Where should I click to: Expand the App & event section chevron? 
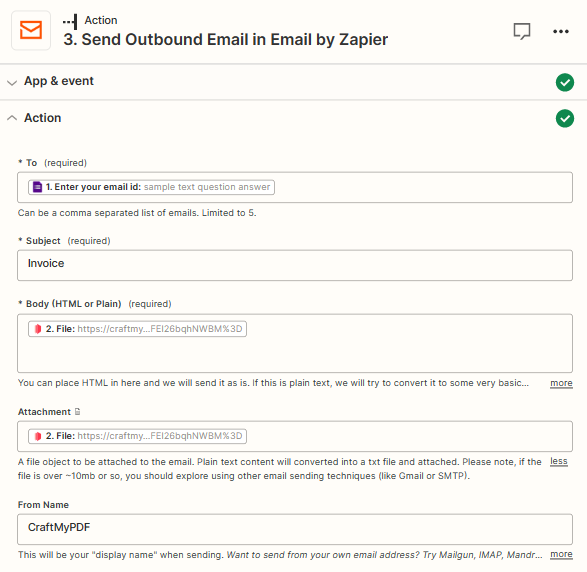pos(12,82)
